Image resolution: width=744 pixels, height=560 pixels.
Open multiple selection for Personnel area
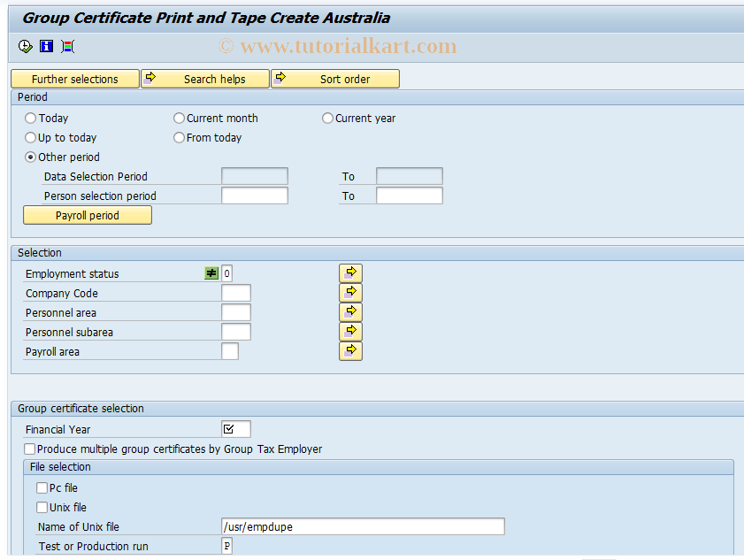pyautogui.click(x=350, y=311)
